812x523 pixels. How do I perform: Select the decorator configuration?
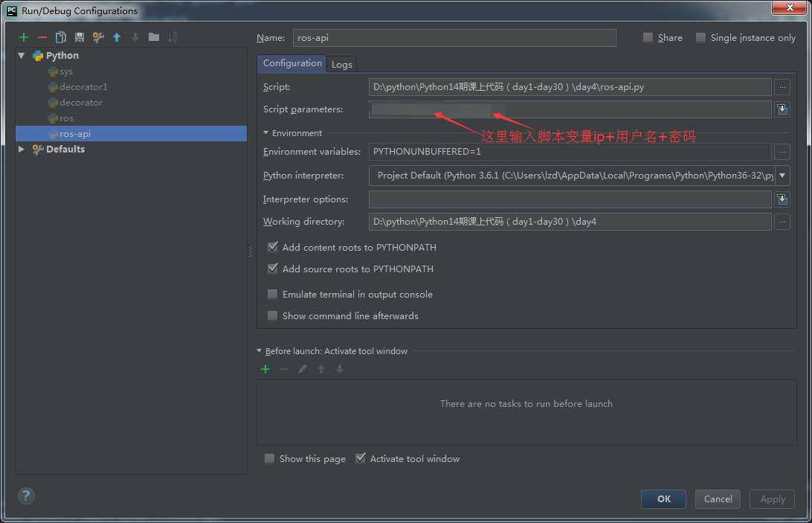pyautogui.click(x=81, y=103)
